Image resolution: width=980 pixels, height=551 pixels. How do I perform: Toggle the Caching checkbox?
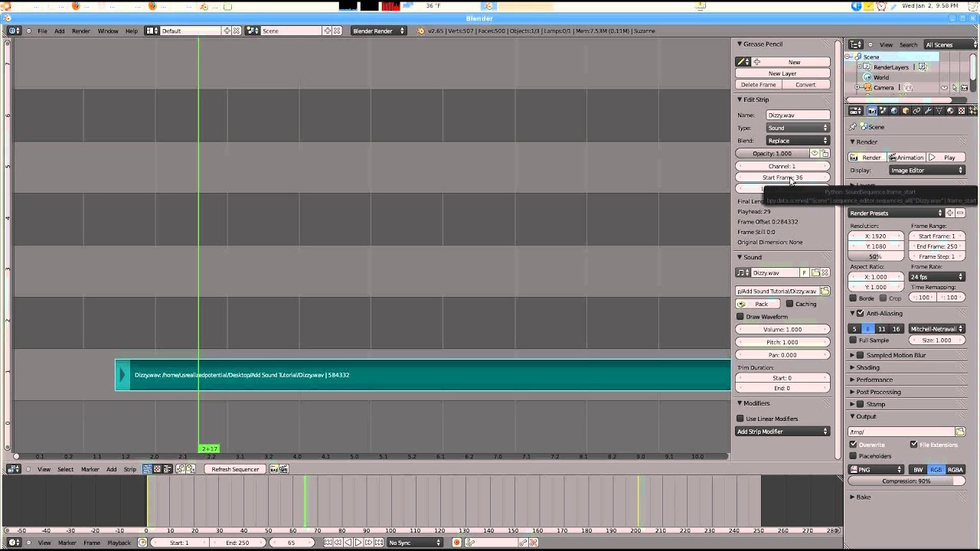click(x=790, y=304)
